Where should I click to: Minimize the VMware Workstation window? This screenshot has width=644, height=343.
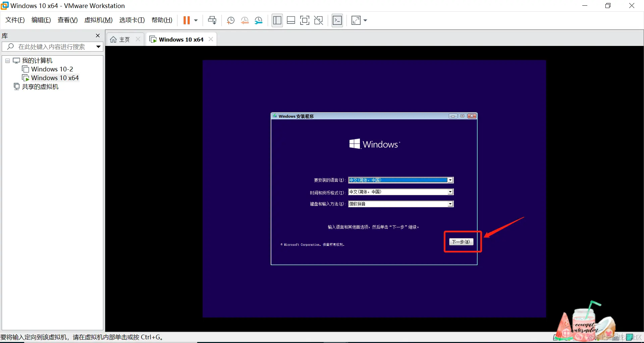click(x=585, y=6)
